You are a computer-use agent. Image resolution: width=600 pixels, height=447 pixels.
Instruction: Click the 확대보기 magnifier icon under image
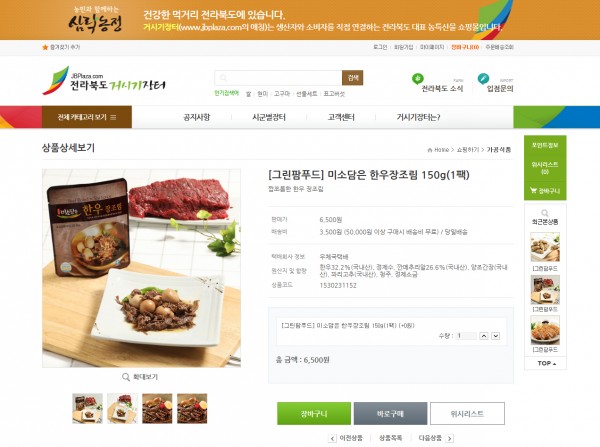tap(126, 377)
